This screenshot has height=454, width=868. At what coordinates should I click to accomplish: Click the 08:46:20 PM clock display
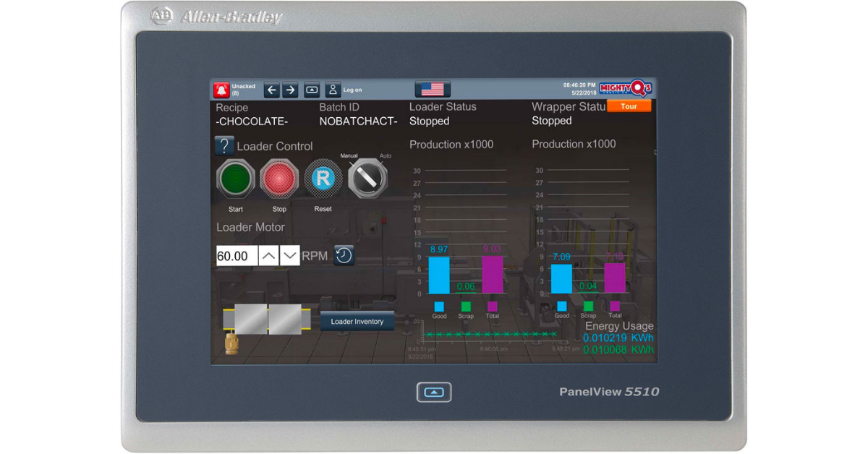click(x=579, y=85)
